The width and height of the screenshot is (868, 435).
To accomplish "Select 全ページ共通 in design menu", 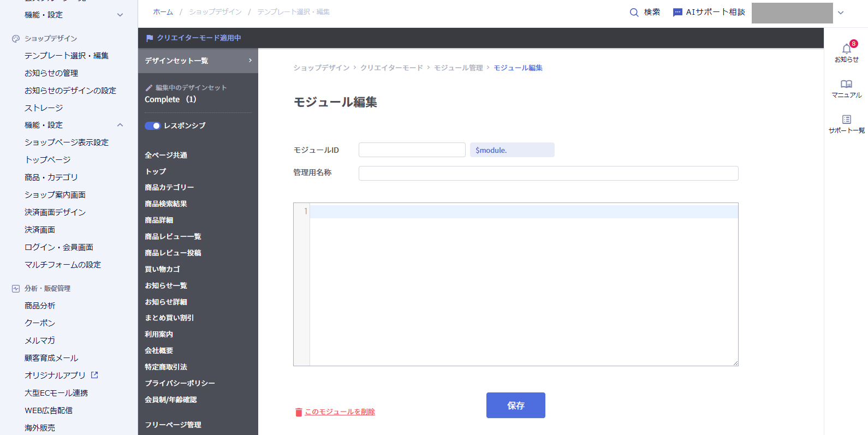I will [x=166, y=155].
